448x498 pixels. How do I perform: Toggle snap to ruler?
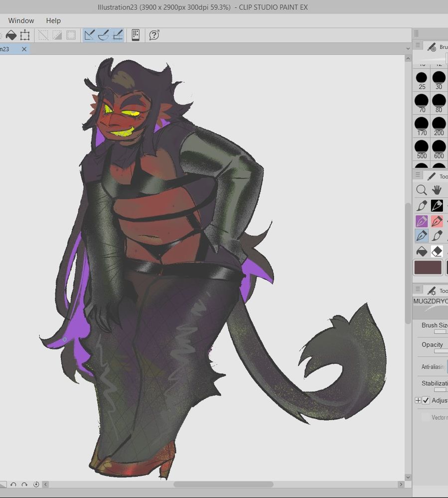pyautogui.click(x=90, y=35)
